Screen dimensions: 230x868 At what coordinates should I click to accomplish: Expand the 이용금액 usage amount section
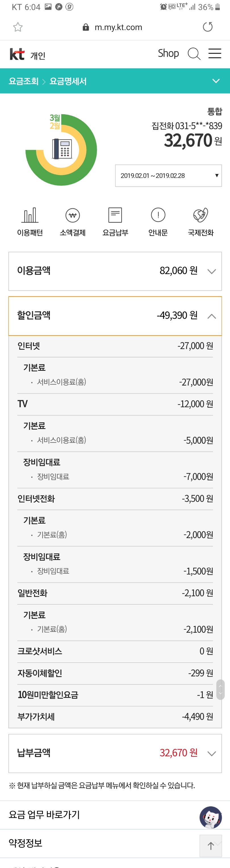coord(212,271)
